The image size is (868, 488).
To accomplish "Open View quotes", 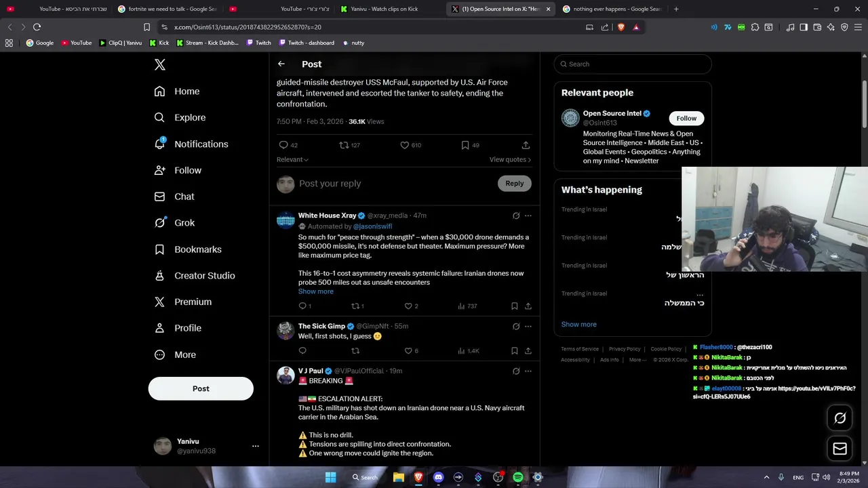I will tap(510, 159).
